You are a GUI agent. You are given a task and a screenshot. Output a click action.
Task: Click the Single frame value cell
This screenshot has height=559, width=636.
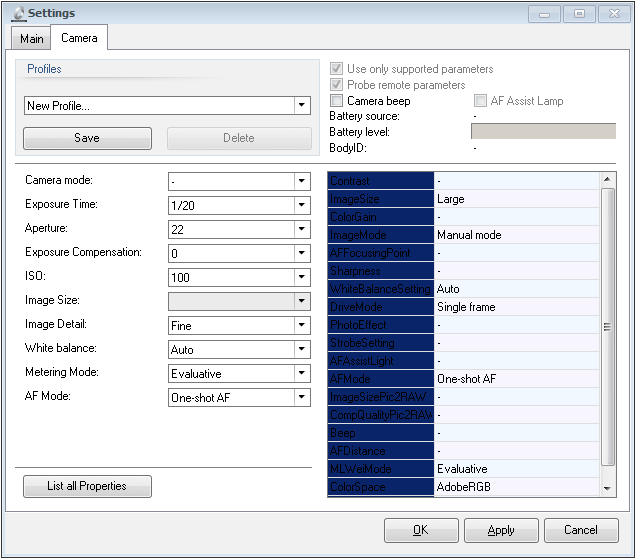(516, 307)
